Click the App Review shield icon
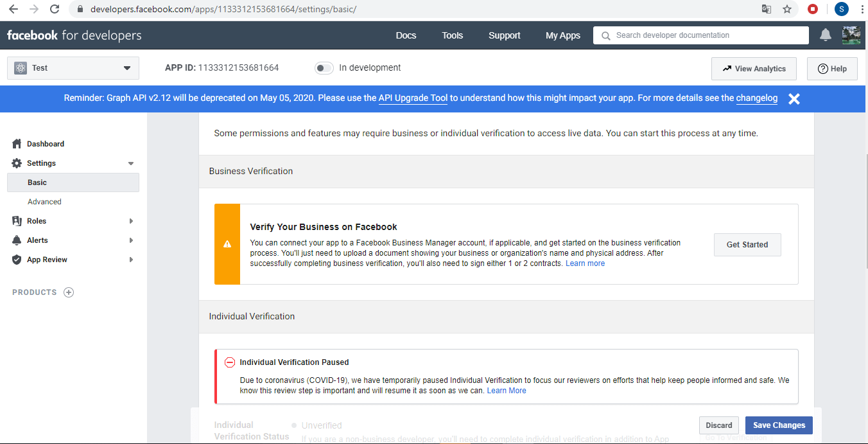This screenshot has width=868, height=444. (17, 260)
